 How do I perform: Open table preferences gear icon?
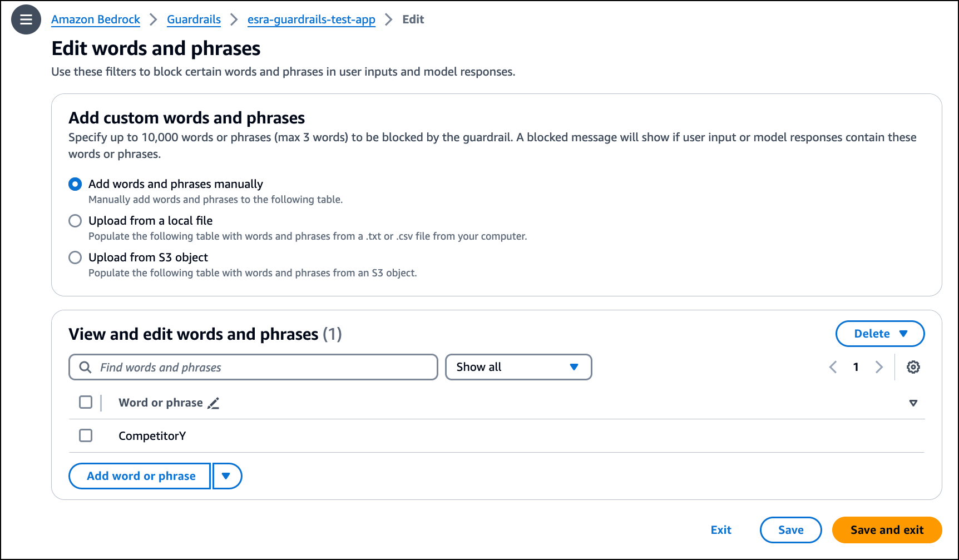point(913,367)
